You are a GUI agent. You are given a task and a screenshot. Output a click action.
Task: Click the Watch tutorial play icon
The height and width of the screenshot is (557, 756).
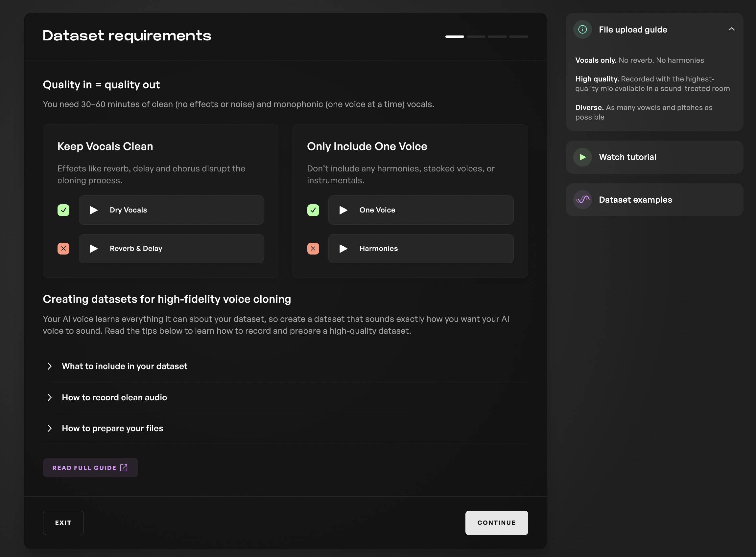tap(582, 157)
